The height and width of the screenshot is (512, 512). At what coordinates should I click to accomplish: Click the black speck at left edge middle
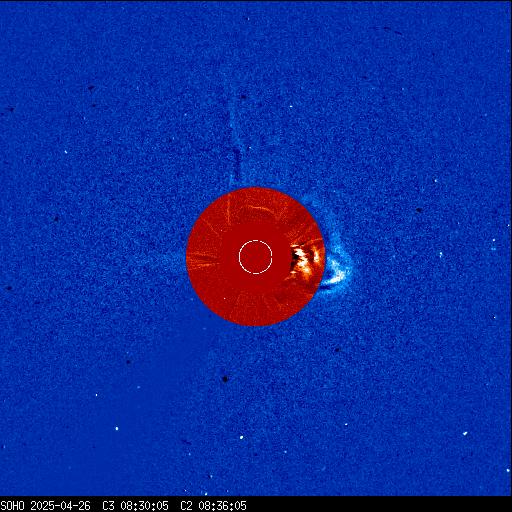click(x=9, y=288)
